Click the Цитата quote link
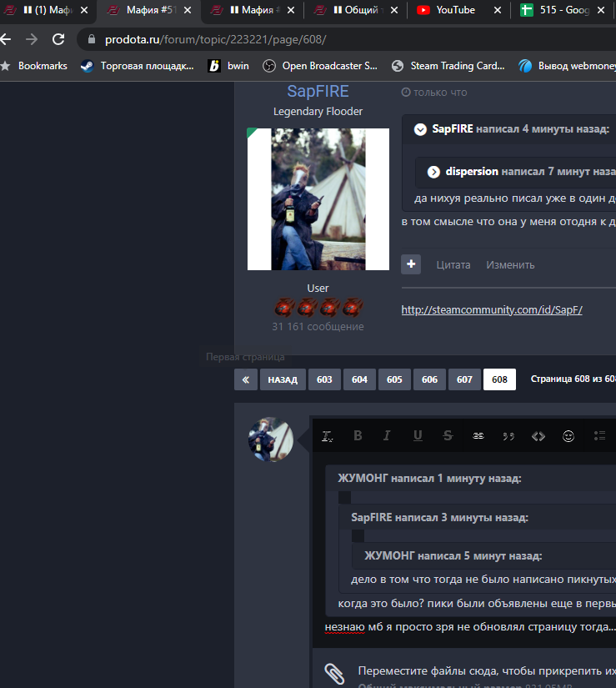616x688 pixels. point(453,264)
